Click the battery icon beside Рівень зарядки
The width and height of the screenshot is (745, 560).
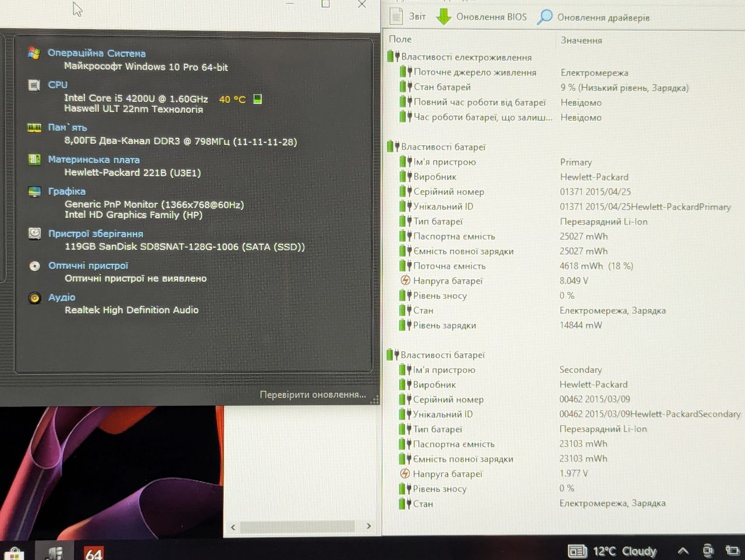[x=405, y=325]
